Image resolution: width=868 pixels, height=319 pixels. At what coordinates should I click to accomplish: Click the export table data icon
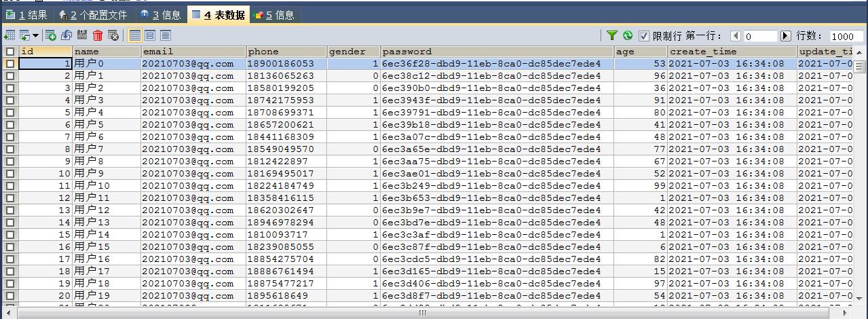[x=9, y=35]
